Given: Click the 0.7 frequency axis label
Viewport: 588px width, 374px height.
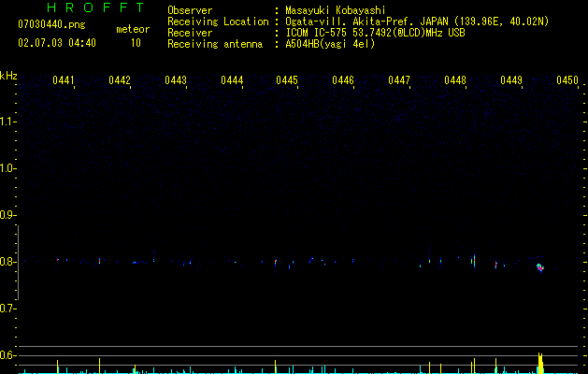Looking at the screenshot, I should click(x=7, y=309).
